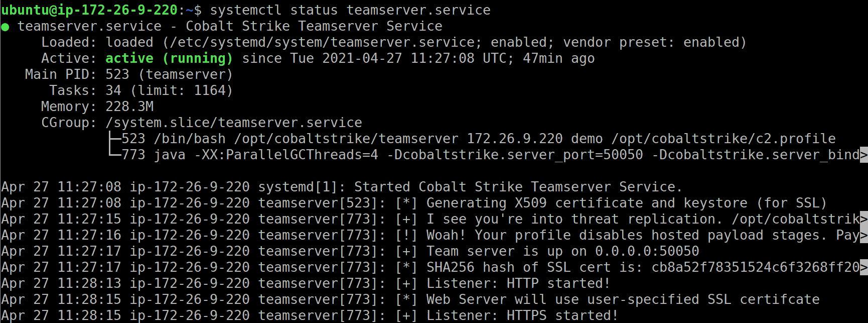Click "[+]" marker before "Listener: HTTPS started!"
Image resolution: width=868 pixels, height=323 pixels.
tap(406, 315)
